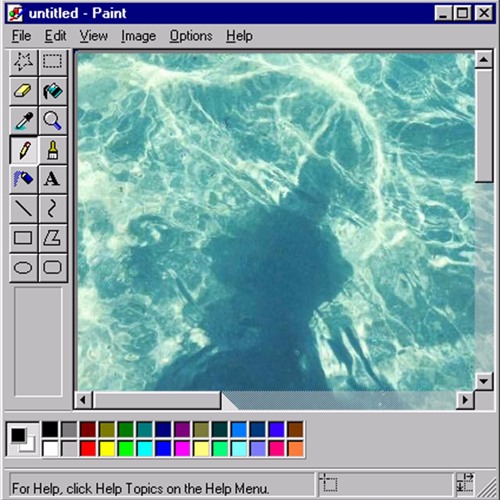Select the Free-Form Select star tool

23,62
